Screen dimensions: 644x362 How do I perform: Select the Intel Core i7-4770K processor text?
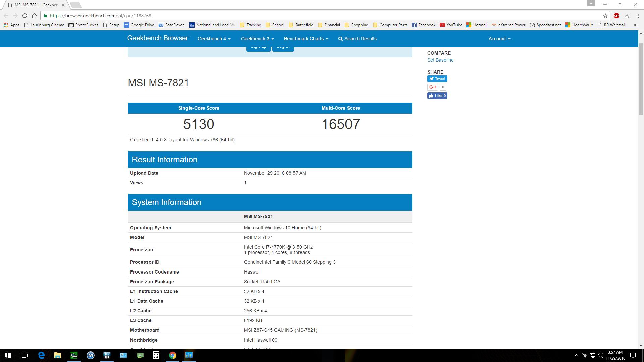(278, 247)
